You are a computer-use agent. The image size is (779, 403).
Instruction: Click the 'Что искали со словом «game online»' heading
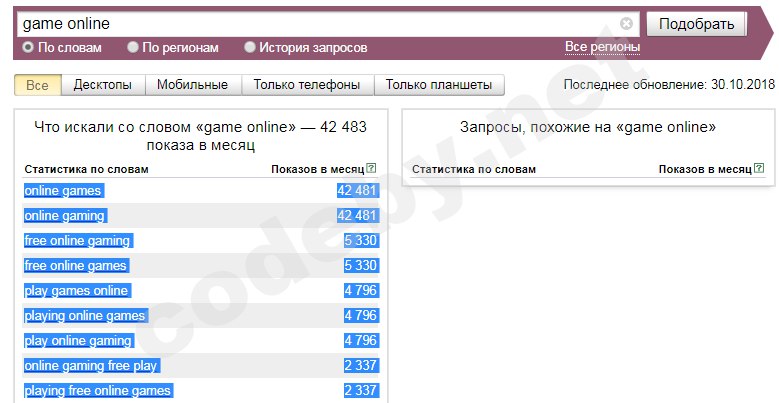click(200, 136)
